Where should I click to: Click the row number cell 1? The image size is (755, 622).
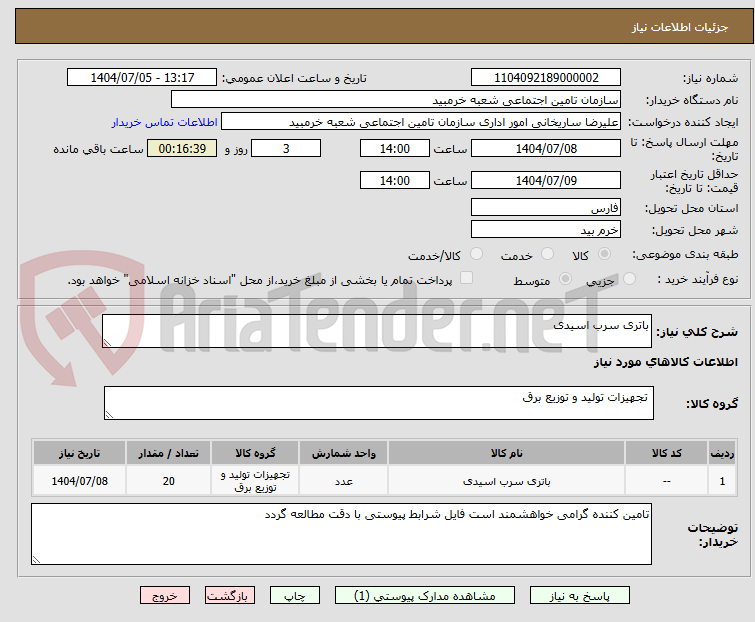pyautogui.click(x=722, y=481)
